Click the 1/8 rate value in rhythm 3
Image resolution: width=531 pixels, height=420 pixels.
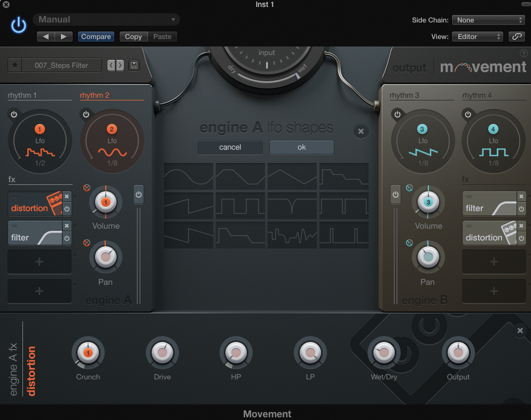click(x=423, y=164)
